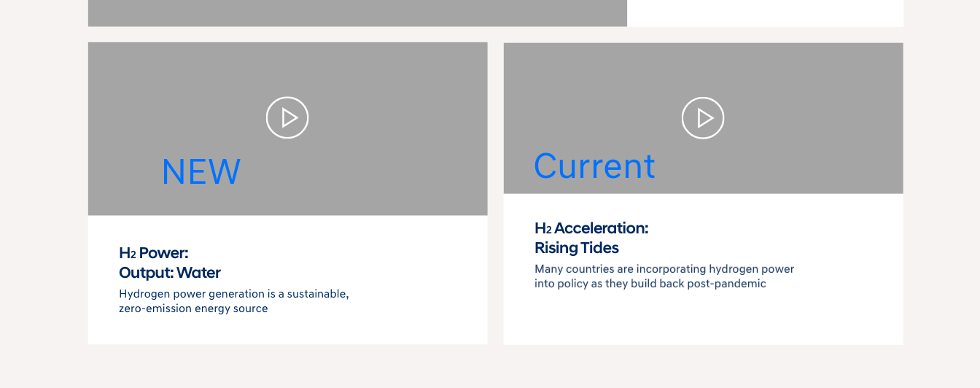Screen dimensions: 980x388
Task: Click the white panel beside top banner
Action: click(x=765, y=13)
